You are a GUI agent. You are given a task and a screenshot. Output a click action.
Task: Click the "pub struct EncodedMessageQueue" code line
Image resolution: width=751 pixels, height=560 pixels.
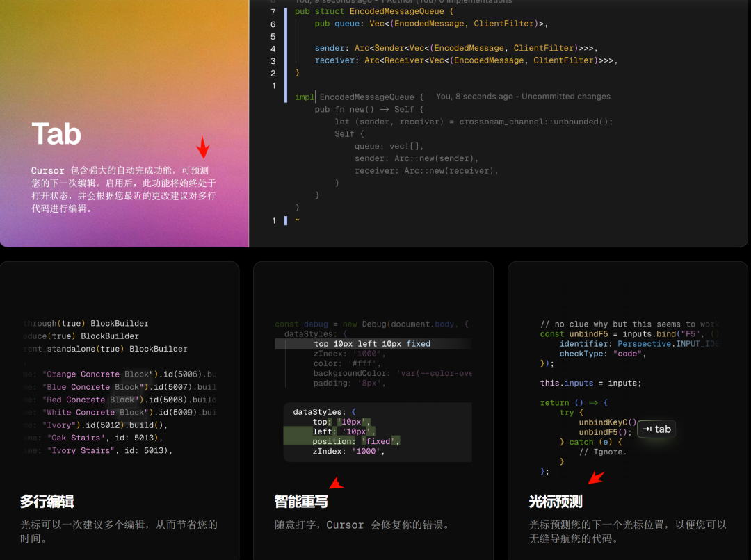tap(374, 11)
